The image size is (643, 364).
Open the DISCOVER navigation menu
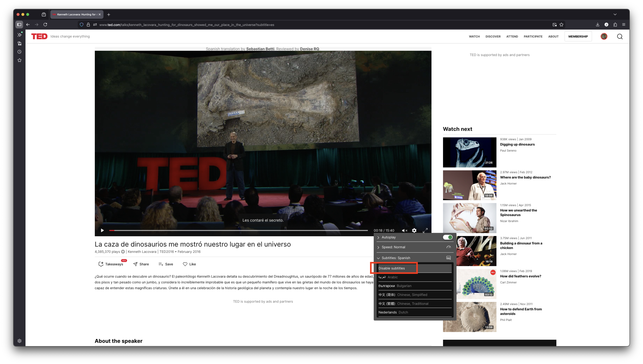[x=493, y=36]
